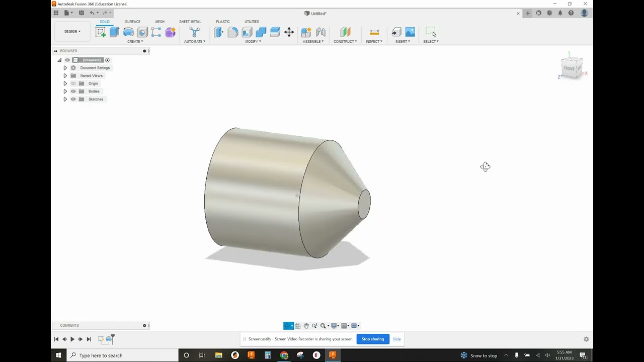This screenshot has height=362, width=644.
Task: Click the activate component radio button
Action: (107, 60)
